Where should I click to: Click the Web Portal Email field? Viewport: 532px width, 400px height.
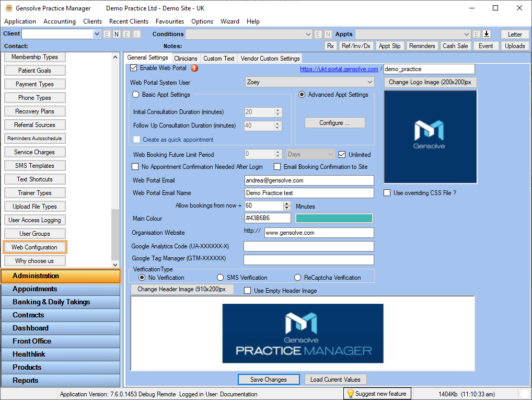pos(309,180)
